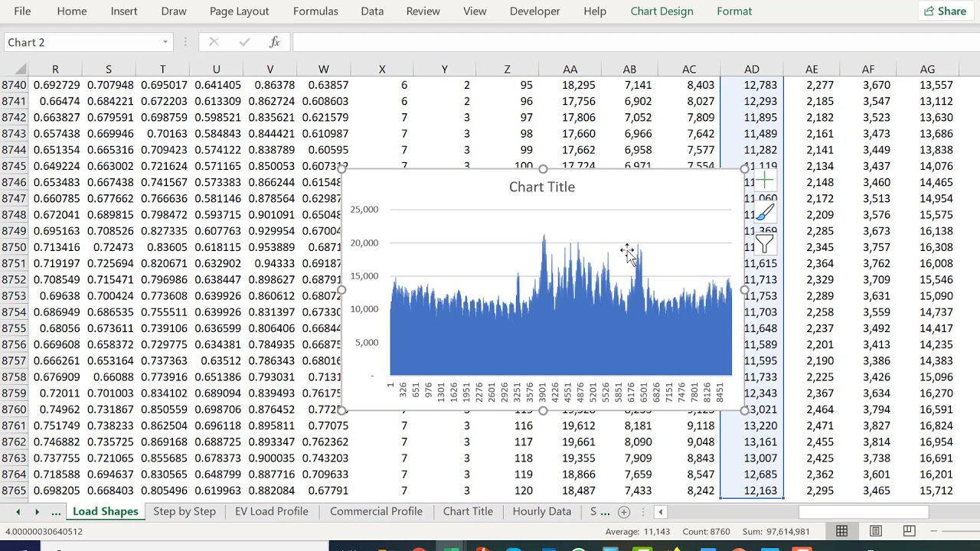Viewport: 980px width, 551px height.
Task: Click the Name Box showing Chart 2
Action: [x=80, y=42]
